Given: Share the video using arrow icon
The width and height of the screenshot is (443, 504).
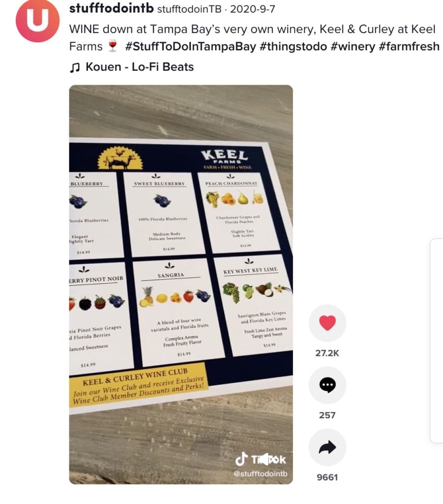Looking at the screenshot, I should point(327,447).
